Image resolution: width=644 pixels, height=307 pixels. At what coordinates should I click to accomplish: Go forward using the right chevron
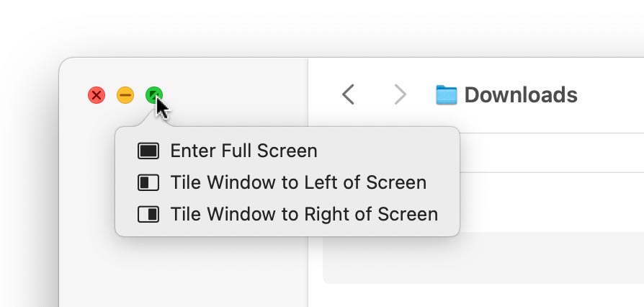tap(401, 94)
